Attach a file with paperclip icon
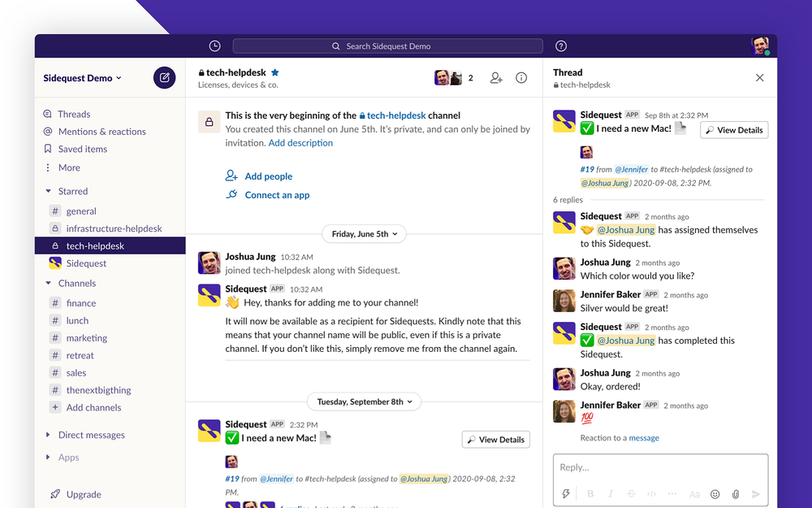The image size is (812, 508). pos(736,494)
